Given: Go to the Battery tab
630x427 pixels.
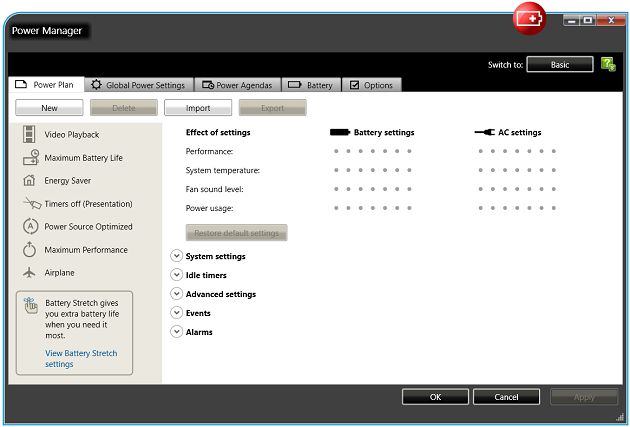Looking at the screenshot, I should (311, 85).
